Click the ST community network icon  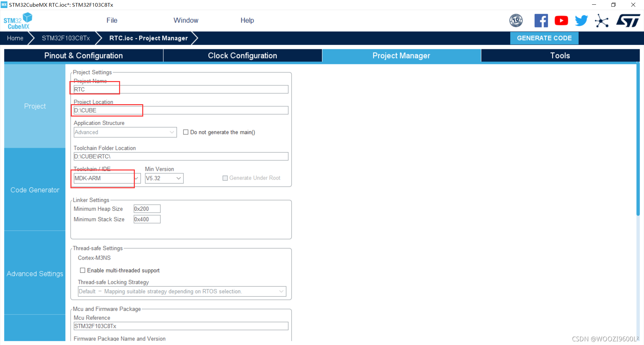pyautogui.click(x=602, y=21)
